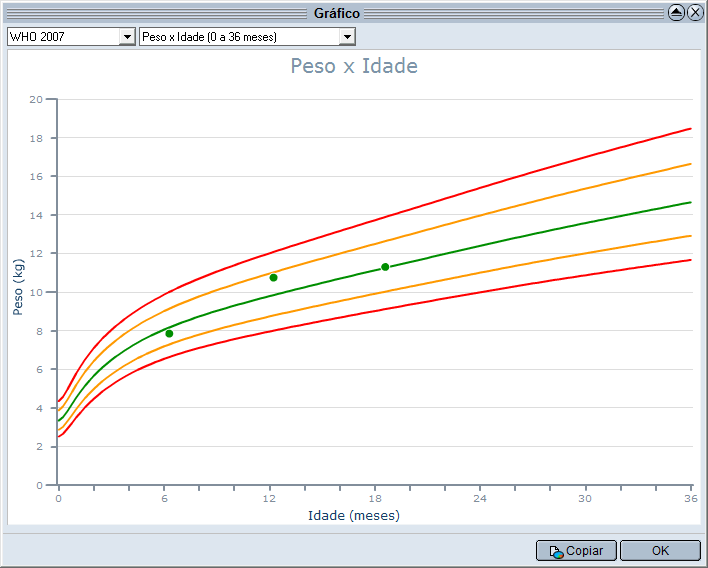Select the data point near 18 months
Image resolution: width=708 pixels, height=568 pixels.
coord(385,267)
